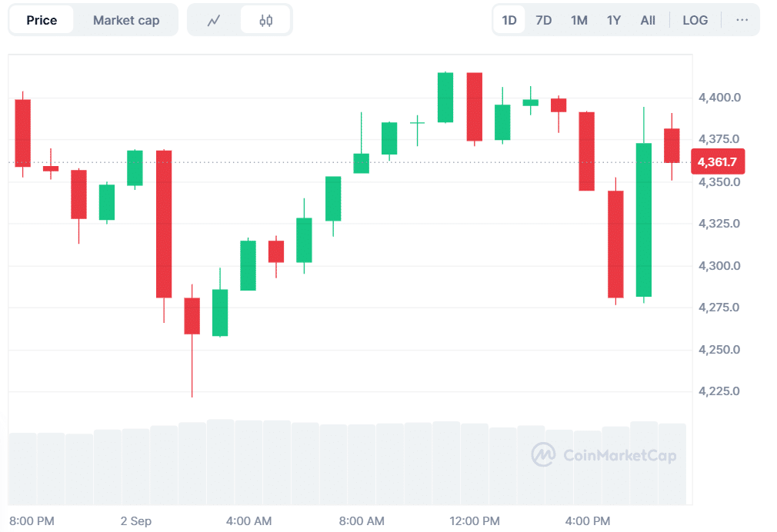Screen dimensions: 777x532
Task: Click the CoinMarketCap watermark logo
Action: pos(604,455)
